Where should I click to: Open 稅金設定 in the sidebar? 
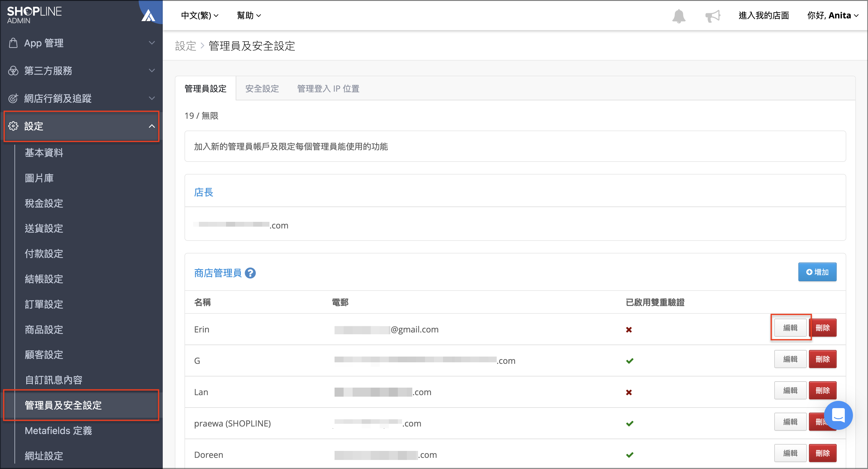coord(44,203)
